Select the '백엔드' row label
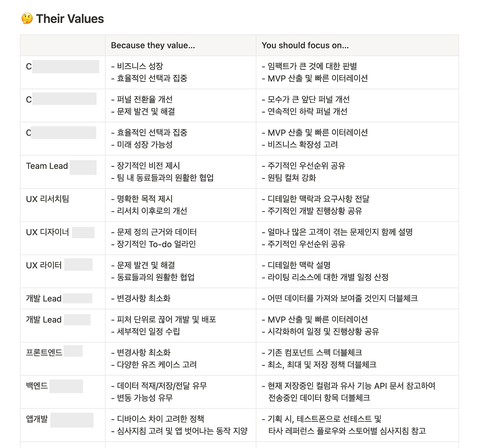This screenshot has width=485, height=448. [x=37, y=386]
